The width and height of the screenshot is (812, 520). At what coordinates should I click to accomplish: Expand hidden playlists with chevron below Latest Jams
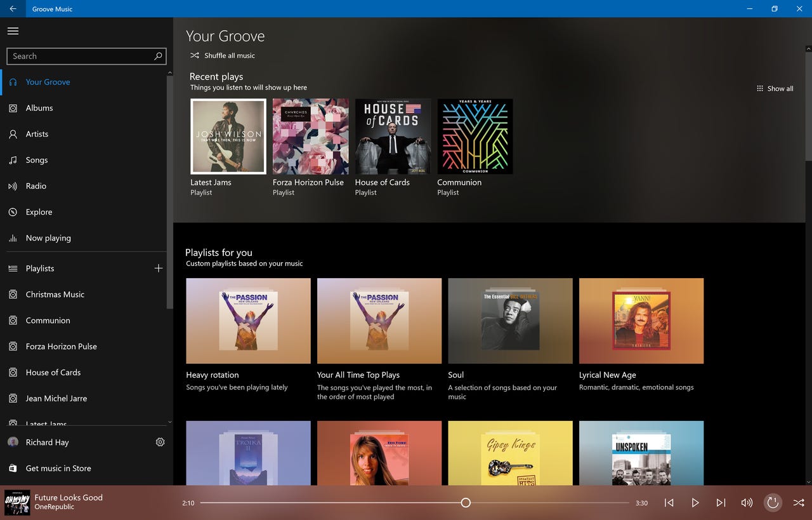point(169,422)
